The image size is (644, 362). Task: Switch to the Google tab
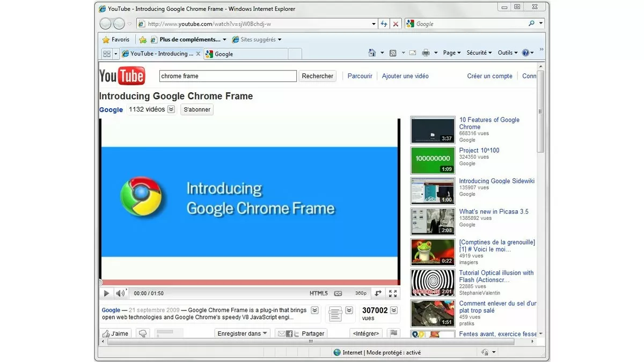point(246,54)
